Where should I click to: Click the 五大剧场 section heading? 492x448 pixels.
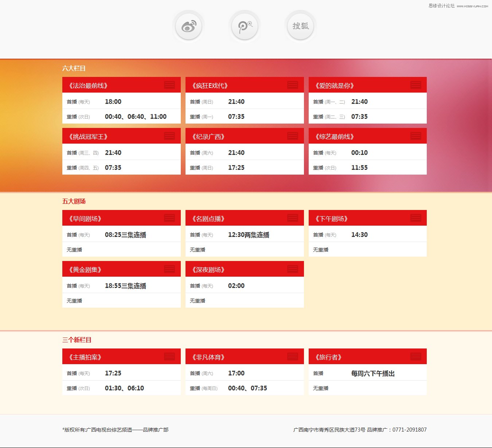pyautogui.click(x=74, y=201)
